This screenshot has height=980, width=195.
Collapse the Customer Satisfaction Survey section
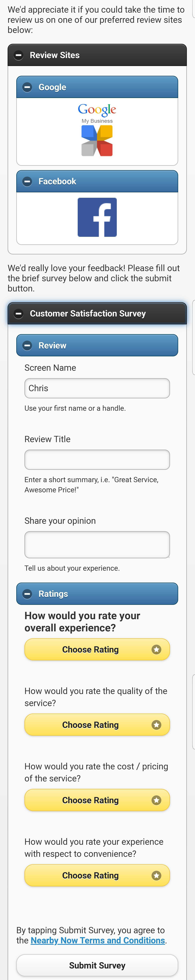(97, 314)
